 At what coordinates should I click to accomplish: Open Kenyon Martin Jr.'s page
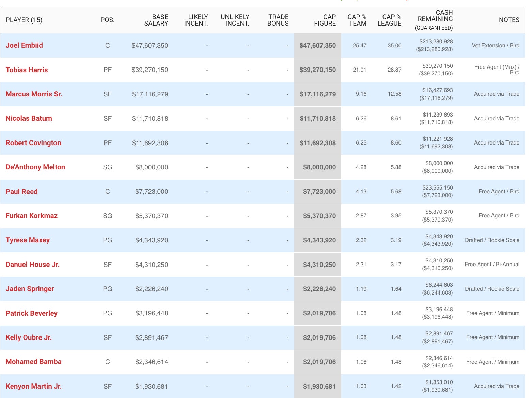pyautogui.click(x=33, y=386)
